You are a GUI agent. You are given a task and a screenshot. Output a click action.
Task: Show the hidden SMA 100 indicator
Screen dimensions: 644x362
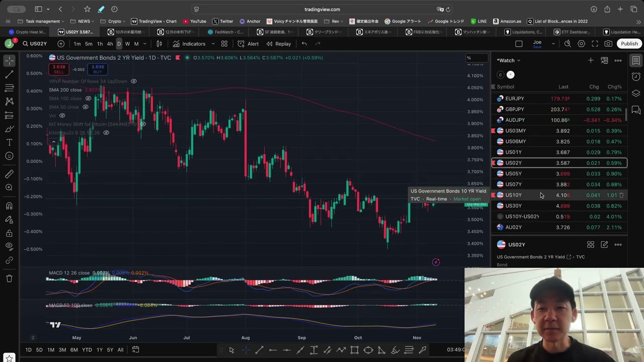tap(88, 99)
